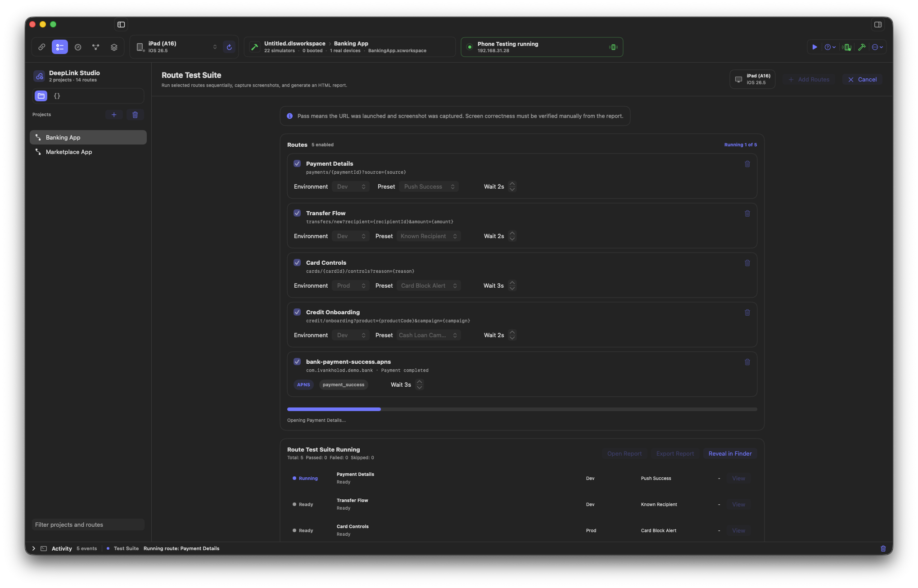Open Transfer Flow Environment dropdown
The width and height of the screenshot is (918, 588).
(x=351, y=236)
